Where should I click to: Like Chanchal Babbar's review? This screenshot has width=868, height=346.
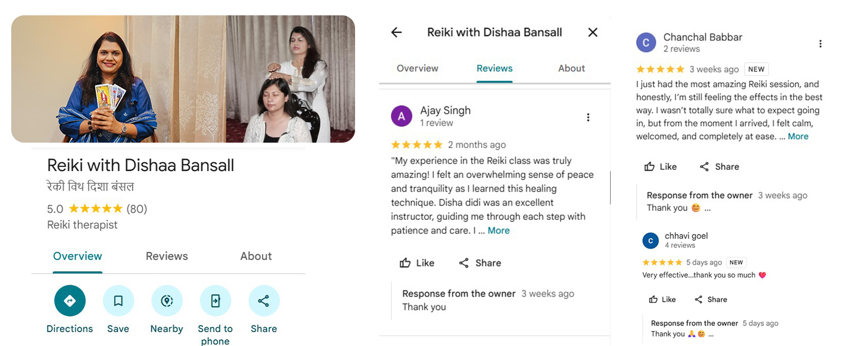660,166
